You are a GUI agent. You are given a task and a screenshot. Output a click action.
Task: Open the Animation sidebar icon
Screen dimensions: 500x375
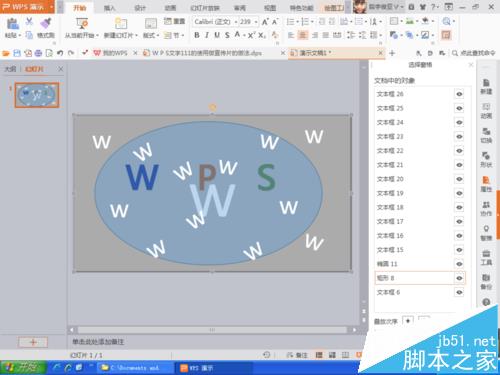tap(486, 111)
